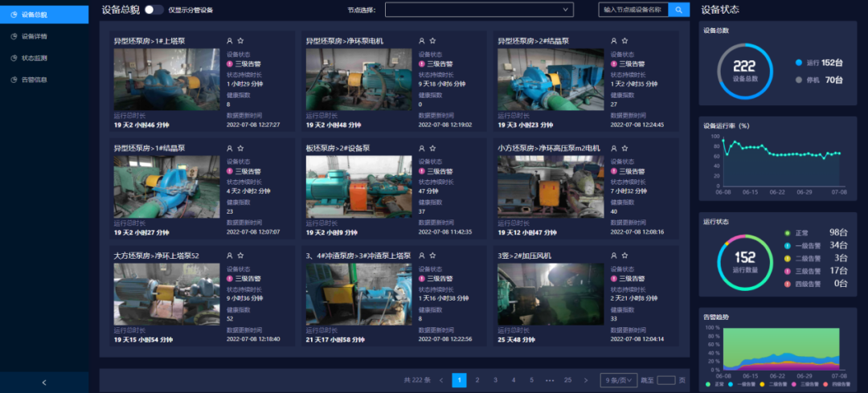The width and height of the screenshot is (868, 393).
Task: Click user icon on 3竖>2#加压风机 card
Action: pos(614,256)
